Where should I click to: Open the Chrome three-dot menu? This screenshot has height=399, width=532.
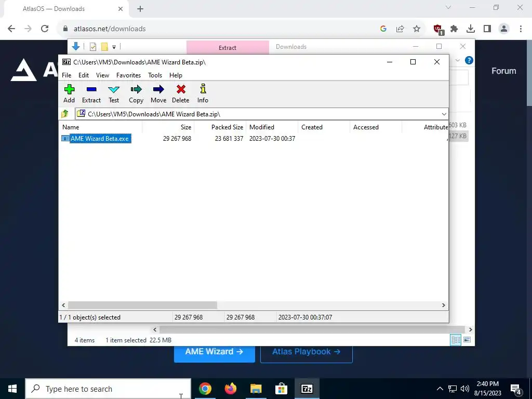(521, 29)
